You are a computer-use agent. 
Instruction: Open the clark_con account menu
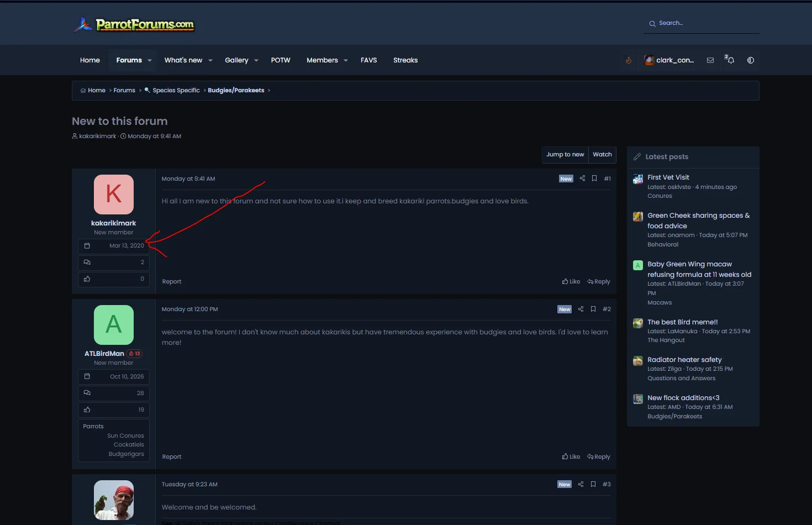point(669,60)
